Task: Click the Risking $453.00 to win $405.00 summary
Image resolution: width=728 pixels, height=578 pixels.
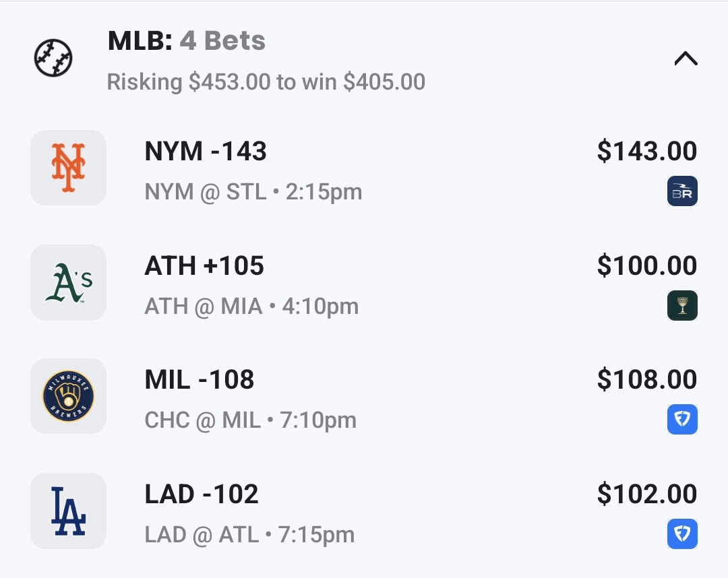Action: [266, 82]
